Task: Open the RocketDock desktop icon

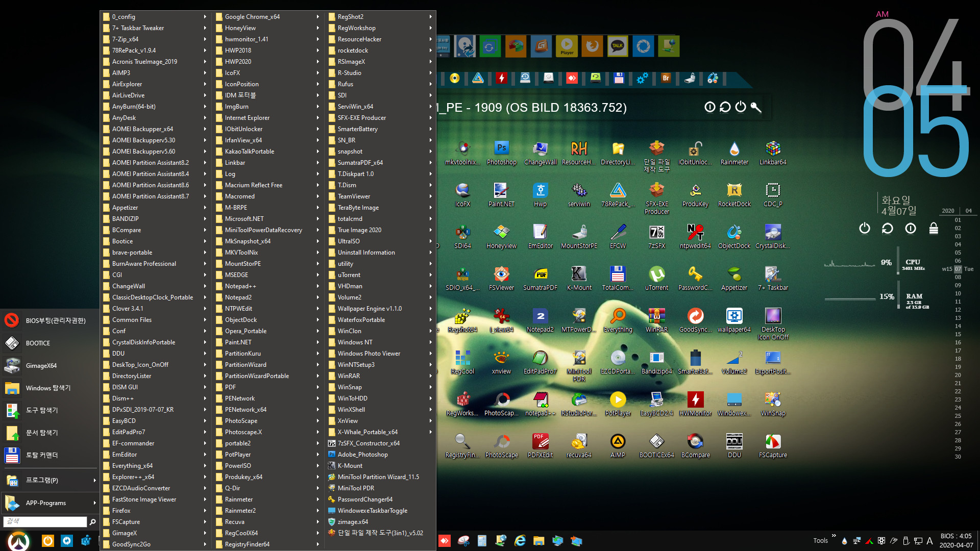Action: pyautogui.click(x=734, y=195)
